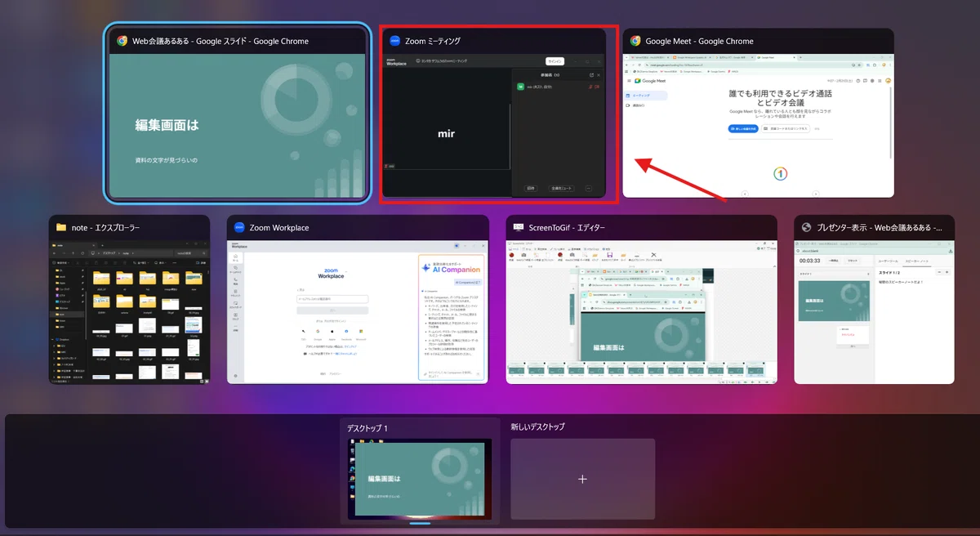Open the ScreenToGif エディター window preview
980x536 pixels.
tap(641, 312)
